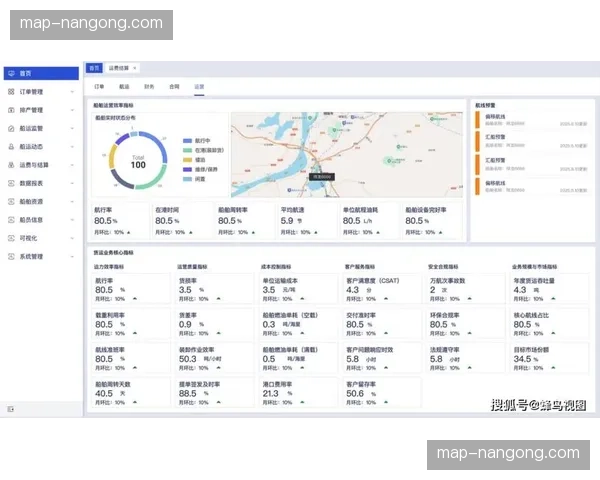Click 年度货运吞吐量 4.3 card
Screen dimensions: 600x480
(549, 289)
